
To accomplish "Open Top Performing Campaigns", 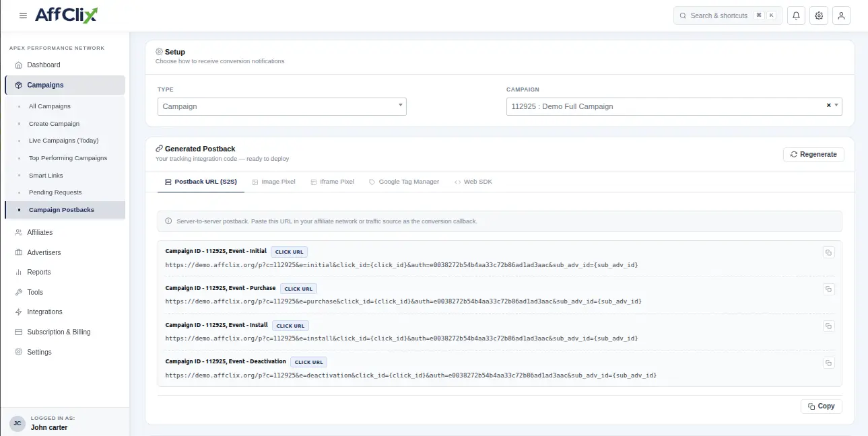I will [65, 158].
